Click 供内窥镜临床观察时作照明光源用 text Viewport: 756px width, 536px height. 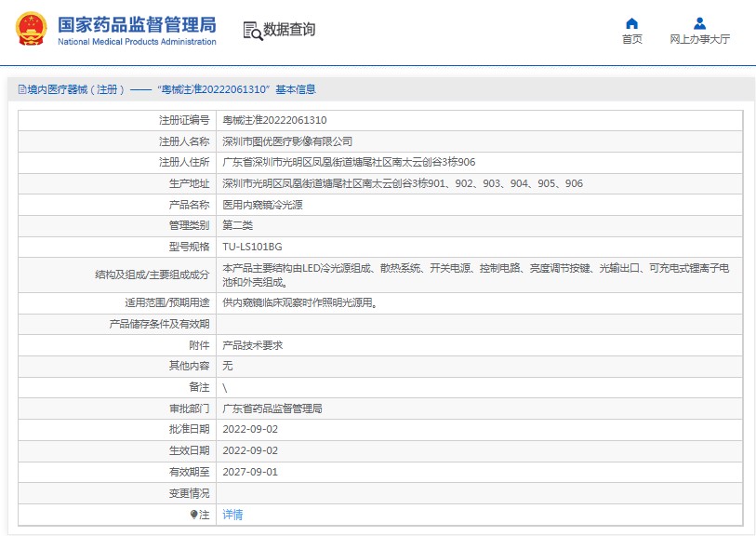coord(299,303)
